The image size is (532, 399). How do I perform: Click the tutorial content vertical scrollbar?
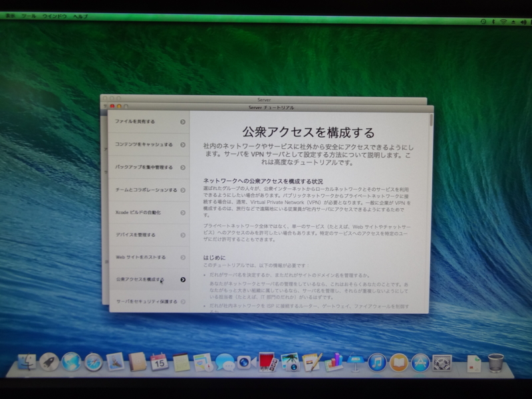pyautogui.click(x=431, y=120)
